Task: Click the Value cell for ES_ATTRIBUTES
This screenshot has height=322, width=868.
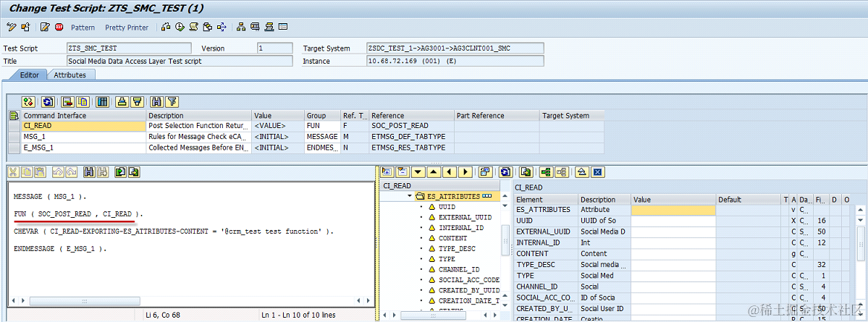Action: click(x=673, y=210)
